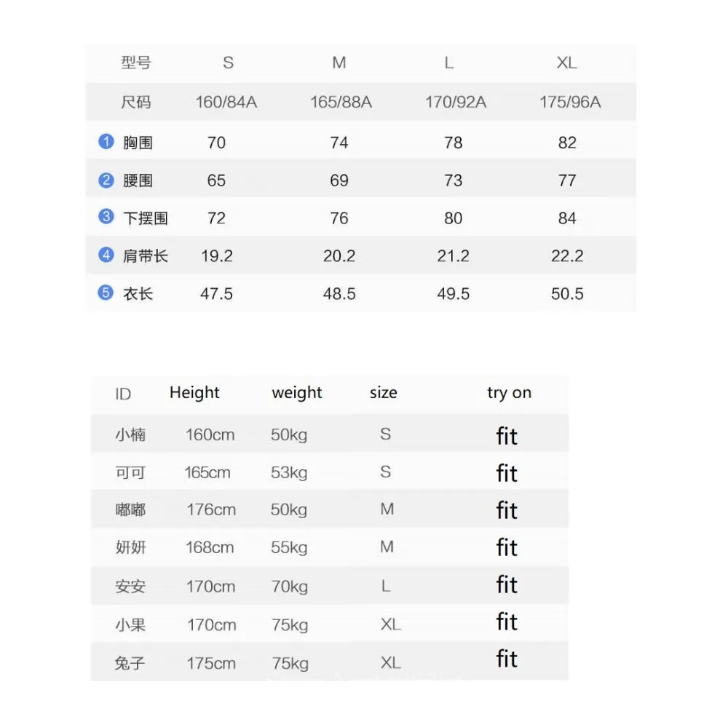Click the blue number 4 icon beside 肩带长
This screenshot has height=703, width=728.
pyautogui.click(x=106, y=254)
